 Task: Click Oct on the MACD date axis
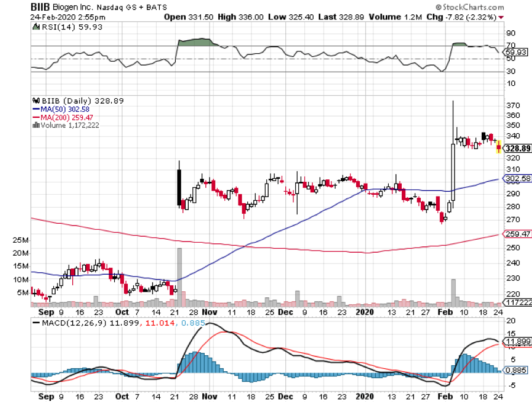tap(122, 396)
